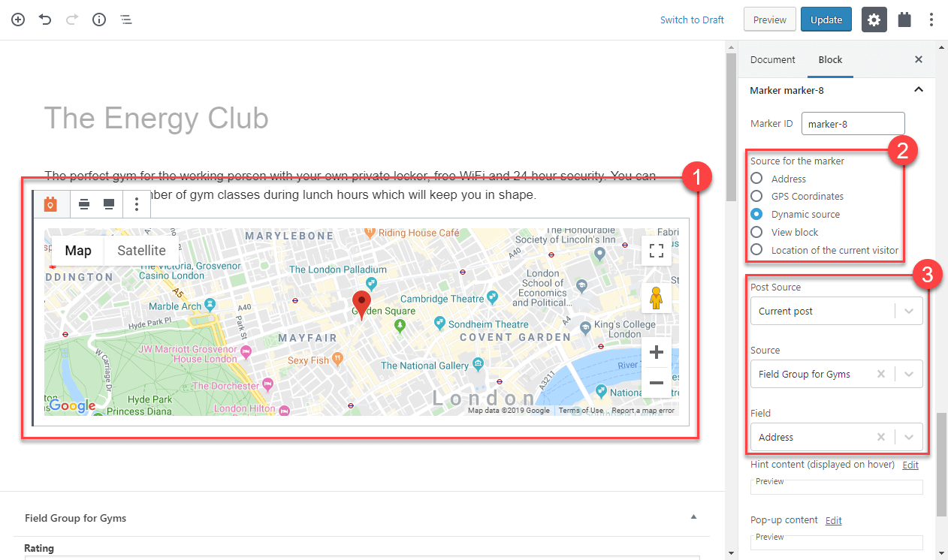
Task: Open the Field dropdown arrow
Action: tap(909, 437)
